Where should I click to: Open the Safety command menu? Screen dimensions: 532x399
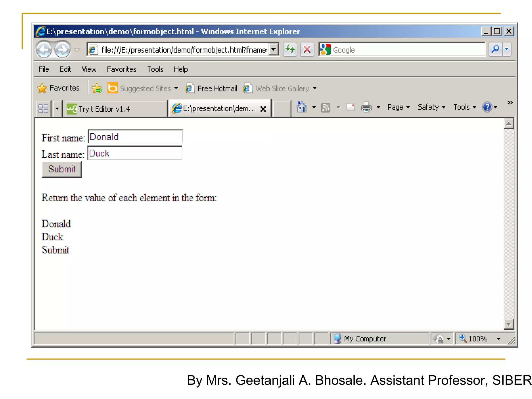pyautogui.click(x=431, y=107)
